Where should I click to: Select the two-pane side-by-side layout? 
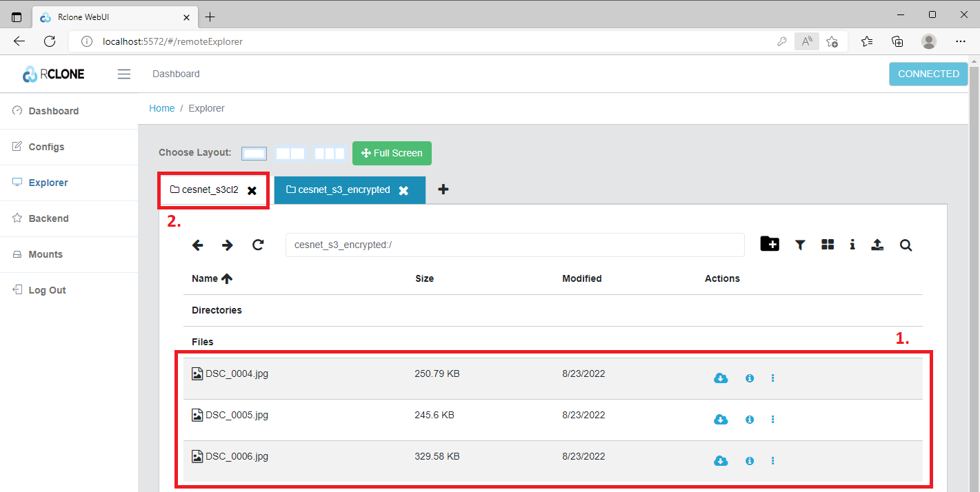pyautogui.click(x=290, y=154)
